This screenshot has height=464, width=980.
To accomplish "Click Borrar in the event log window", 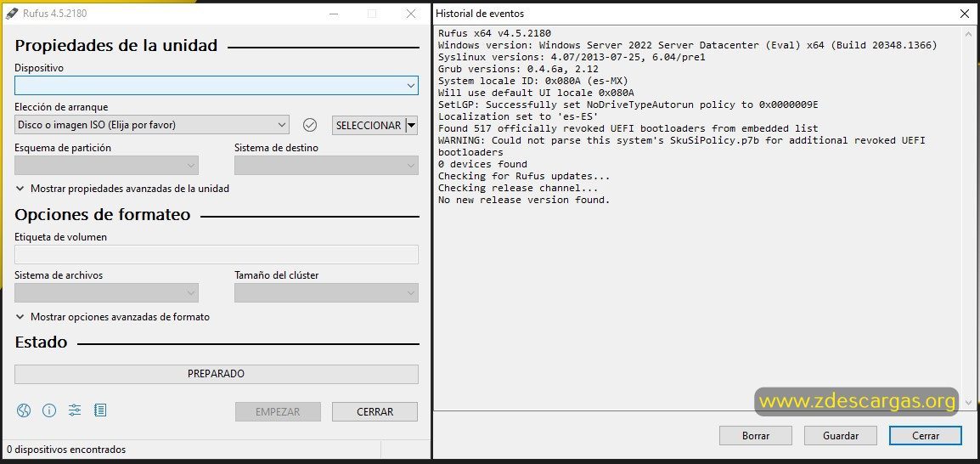I will coord(756,436).
